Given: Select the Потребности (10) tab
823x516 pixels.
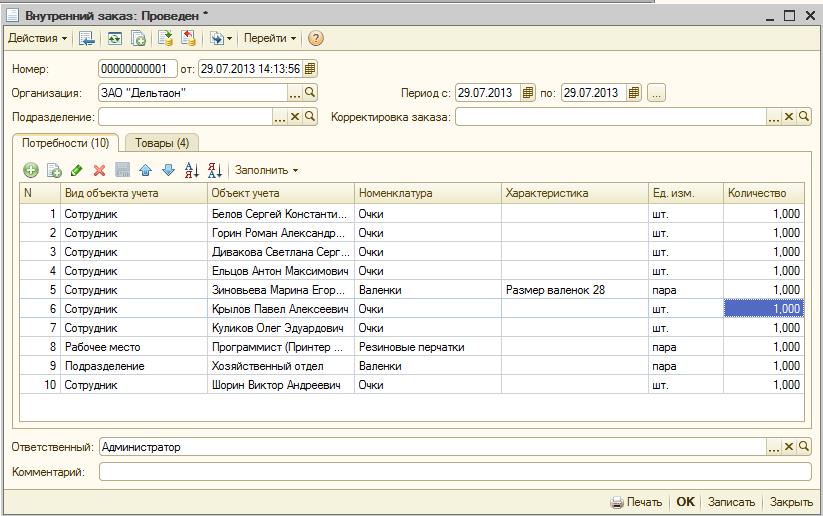Looking at the screenshot, I should (66, 143).
